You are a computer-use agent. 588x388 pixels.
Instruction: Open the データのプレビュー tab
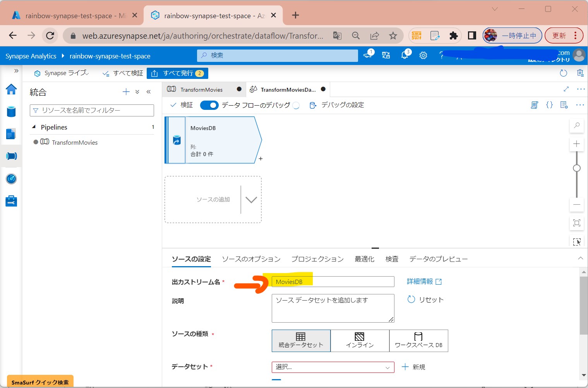click(x=439, y=259)
